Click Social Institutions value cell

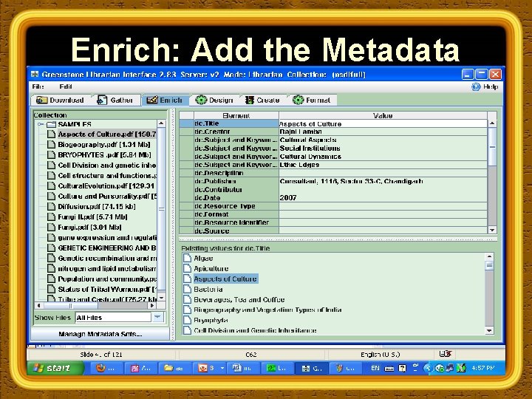point(383,149)
